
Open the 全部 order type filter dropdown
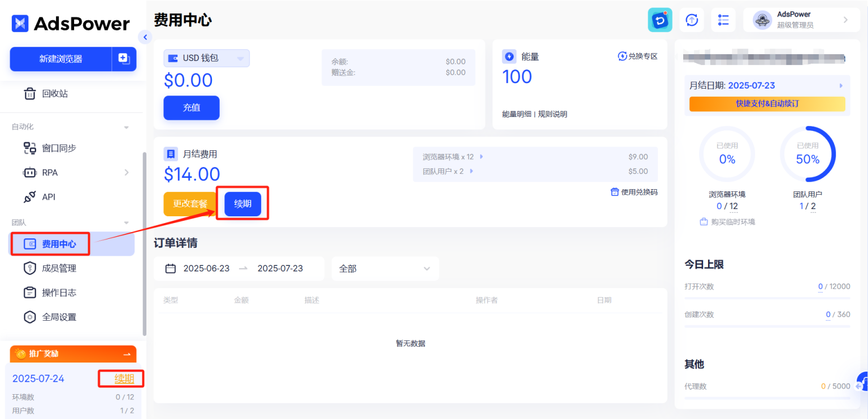click(x=385, y=268)
